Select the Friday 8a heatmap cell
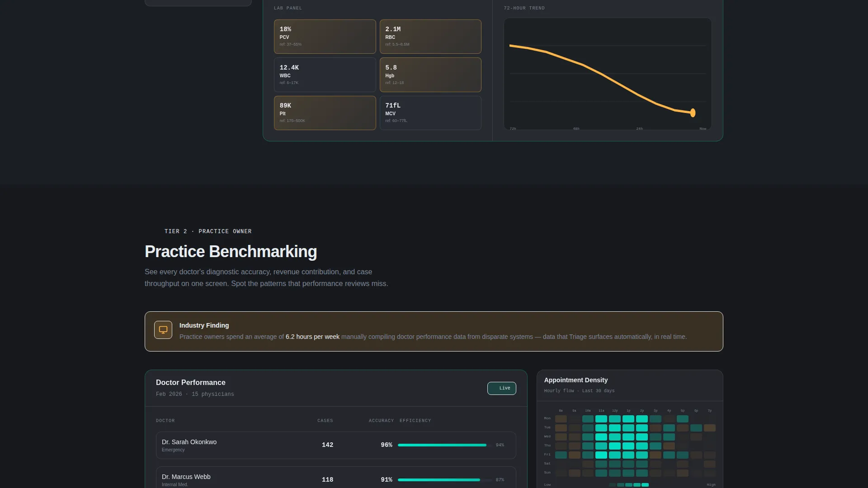 (561, 455)
